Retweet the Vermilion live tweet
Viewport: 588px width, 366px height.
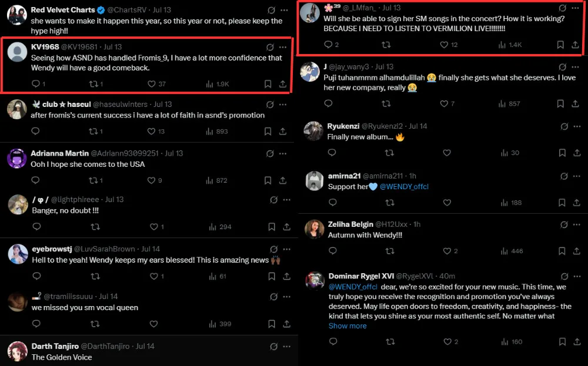point(386,45)
